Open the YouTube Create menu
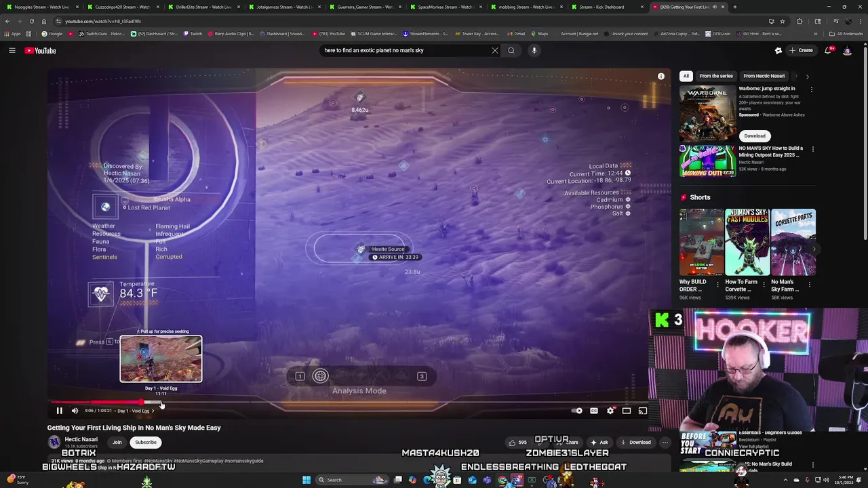This screenshot has height=488, width=868. pos(801,50)
